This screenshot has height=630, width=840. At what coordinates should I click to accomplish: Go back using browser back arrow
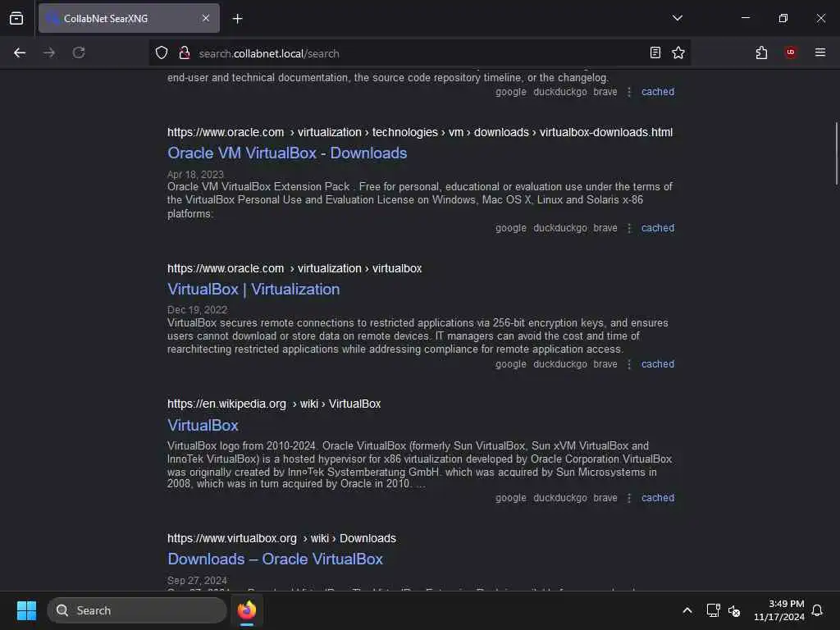tap(20, 52)
